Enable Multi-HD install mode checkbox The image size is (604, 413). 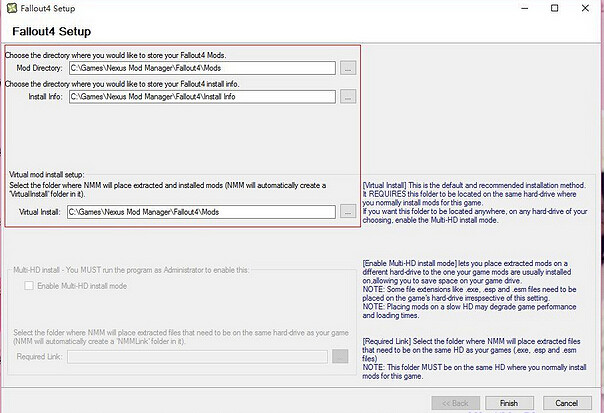point(29,287)
